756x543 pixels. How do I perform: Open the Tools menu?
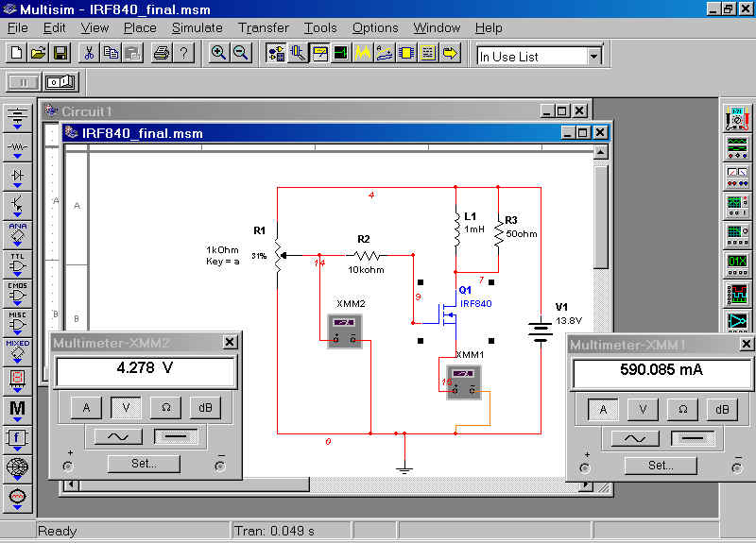[x=320, y=28]
